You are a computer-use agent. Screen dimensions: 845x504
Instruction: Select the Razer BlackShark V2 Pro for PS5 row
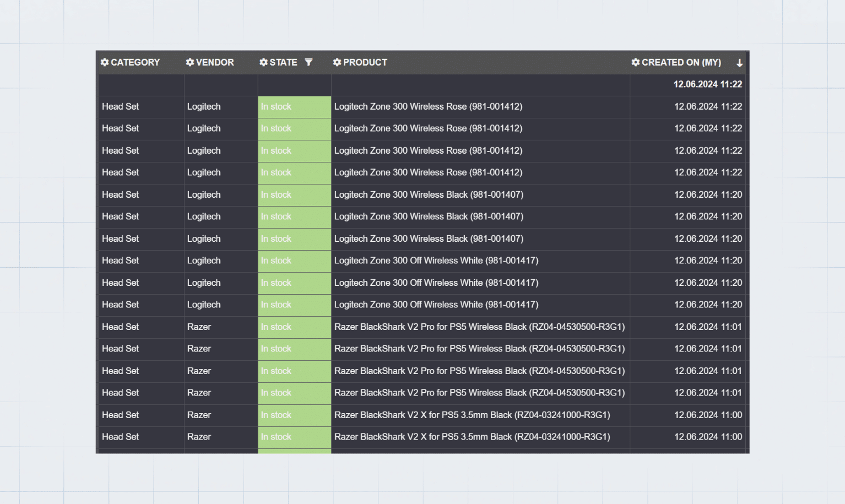479,327
